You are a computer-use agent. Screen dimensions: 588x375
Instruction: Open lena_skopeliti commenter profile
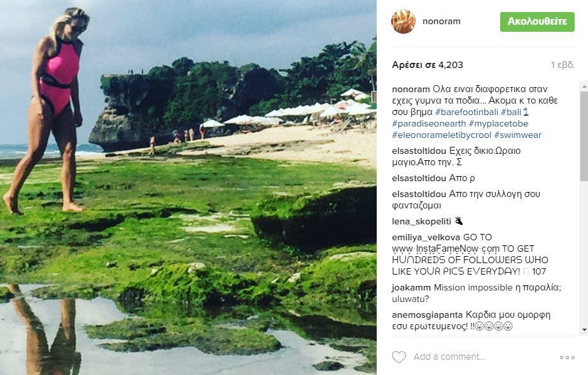coord(422,221)
